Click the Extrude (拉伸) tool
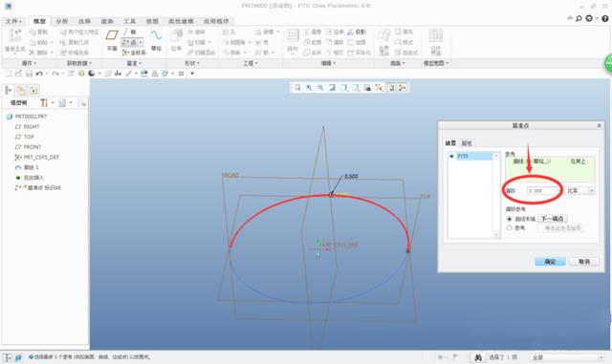Viewport: 612px width, 364px height. tap(176, 40)
